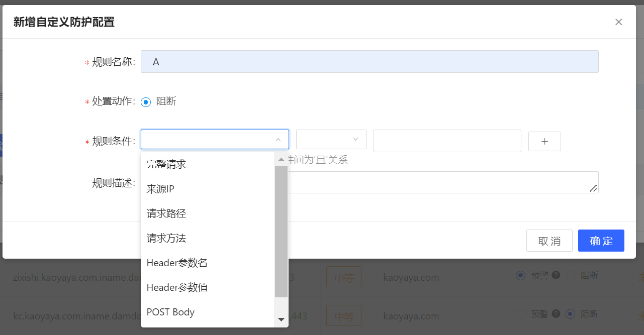Click the 规则描述 textarea

[370, 182]
